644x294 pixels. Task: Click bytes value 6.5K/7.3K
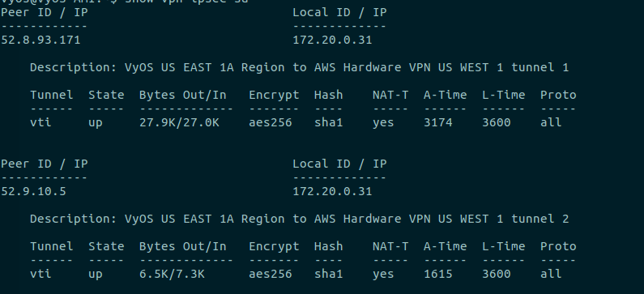pyautogui.click(x=172, y=275)
